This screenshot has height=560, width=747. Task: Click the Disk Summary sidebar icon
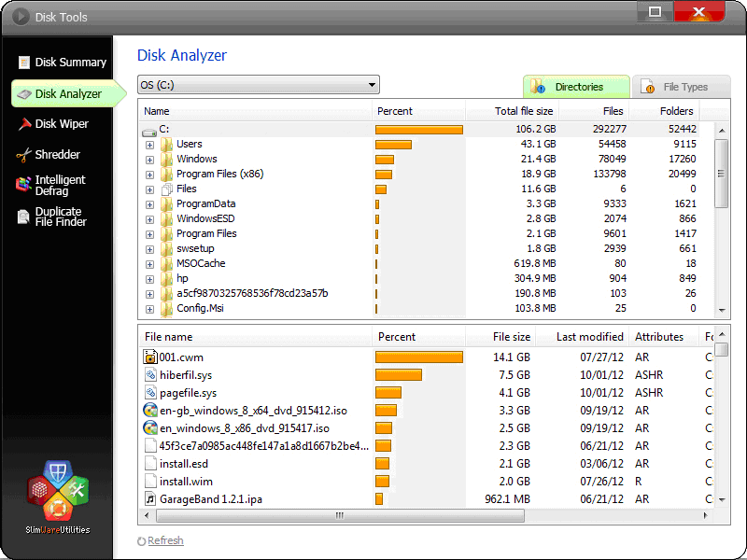24,63
